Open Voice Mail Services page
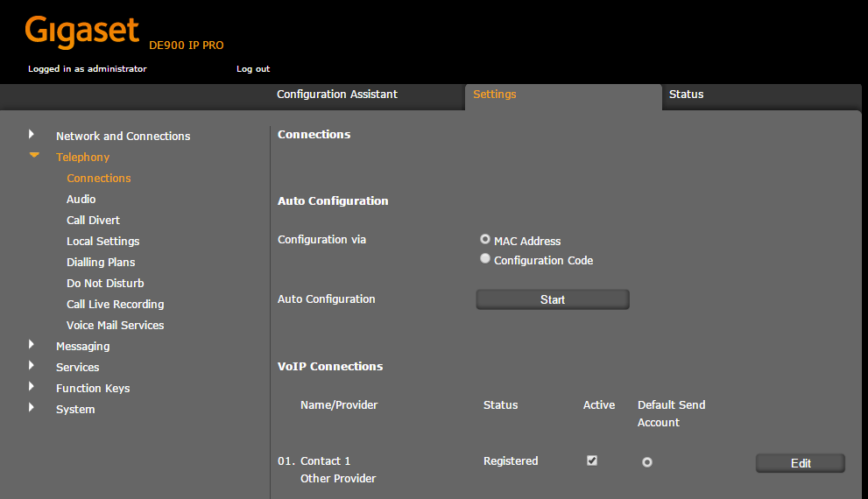Image resolution: width=868 pixels, height=499 pixels. point(116,325)
